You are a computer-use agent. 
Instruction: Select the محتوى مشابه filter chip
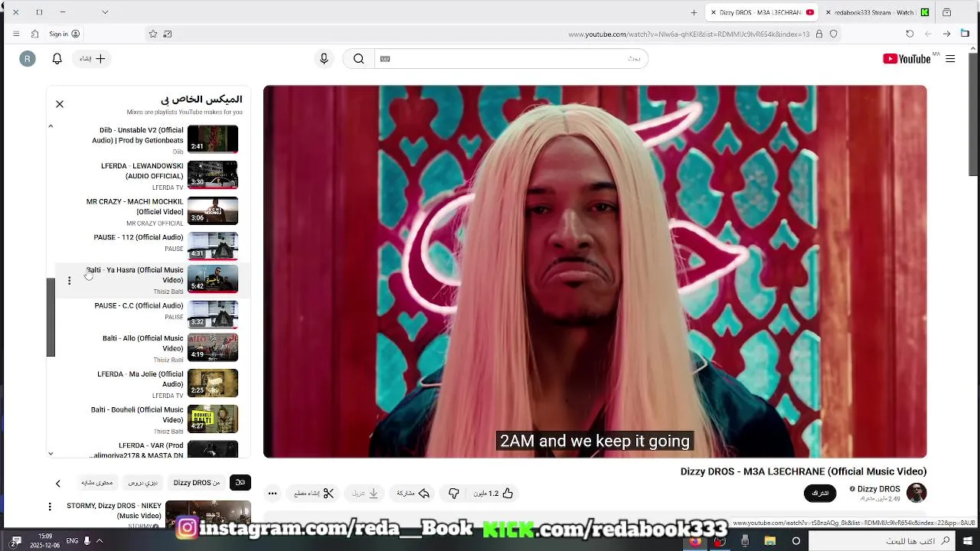tap(97, 483)
